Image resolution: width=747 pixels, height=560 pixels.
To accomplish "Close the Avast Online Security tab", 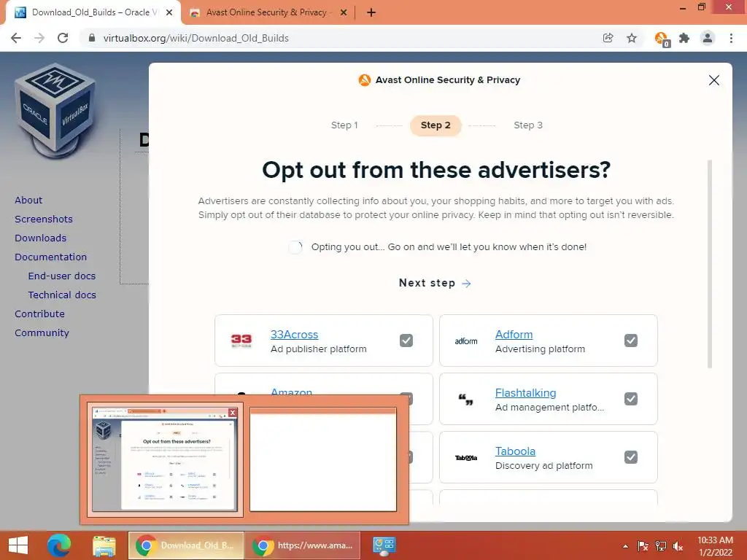I will coord(344,13).
